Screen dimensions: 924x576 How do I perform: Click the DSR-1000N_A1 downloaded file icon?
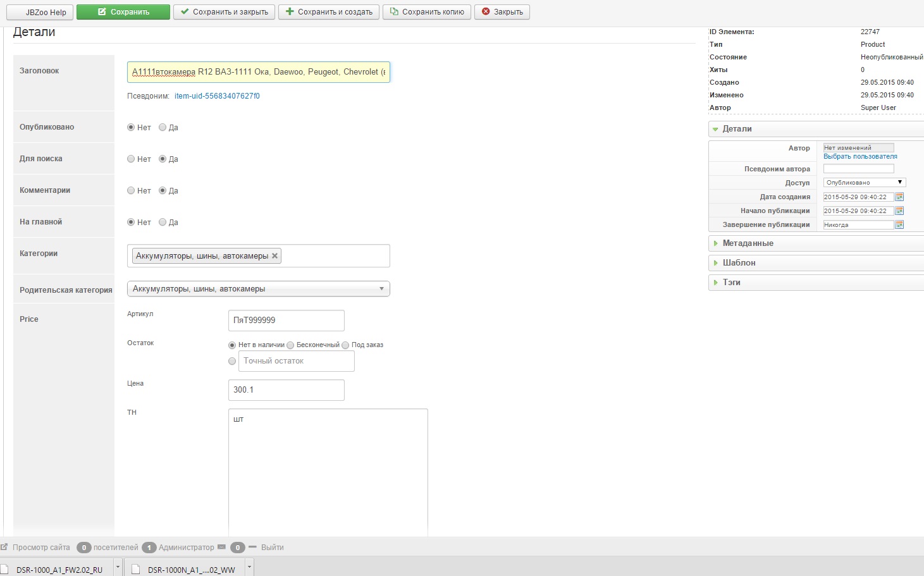(x=135, y=569)
